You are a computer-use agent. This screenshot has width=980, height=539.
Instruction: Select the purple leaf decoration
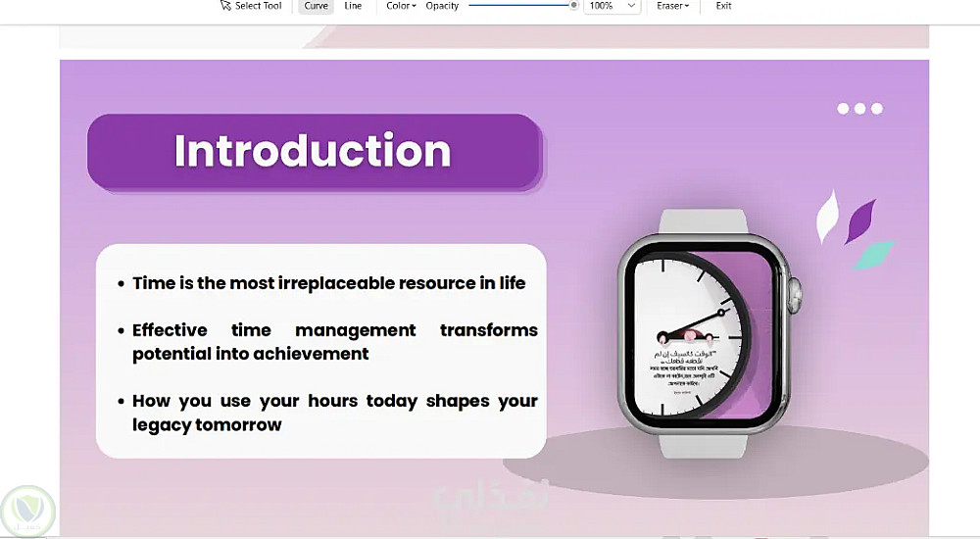860,220
